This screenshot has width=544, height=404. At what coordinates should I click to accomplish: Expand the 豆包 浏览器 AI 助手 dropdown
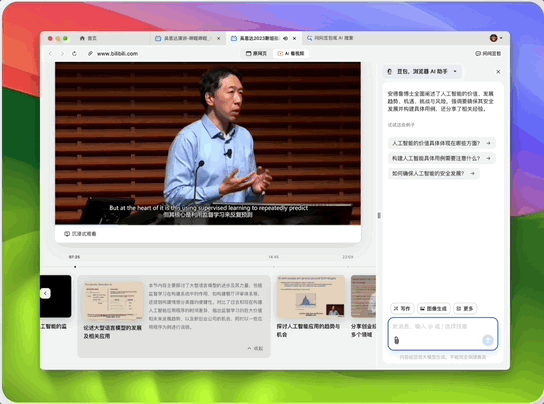coord(422,71)
